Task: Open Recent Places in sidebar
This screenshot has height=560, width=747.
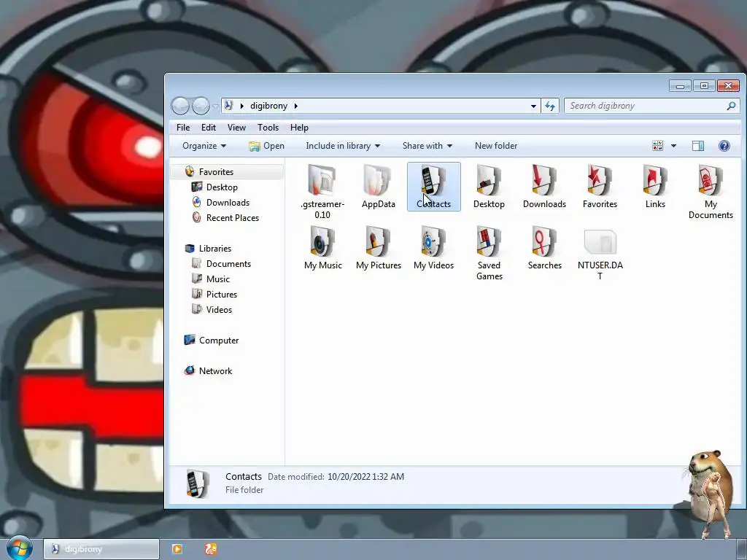Action: point(233,217)
